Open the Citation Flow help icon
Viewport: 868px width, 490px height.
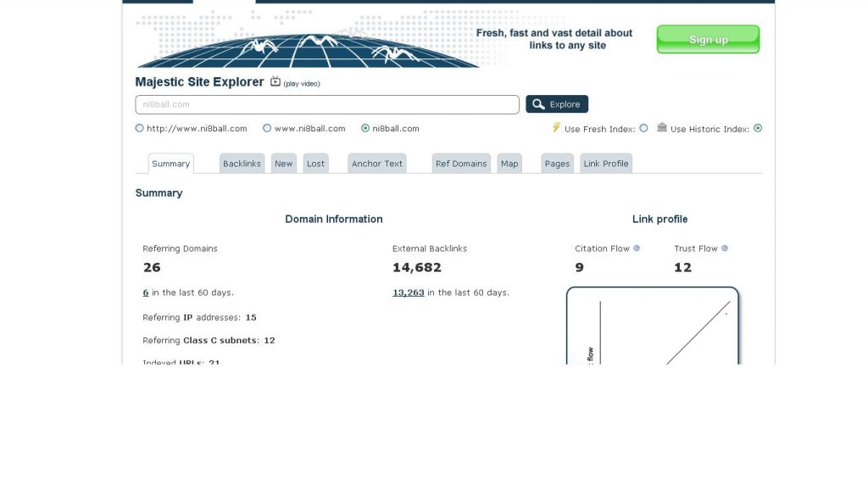(637, 248)
